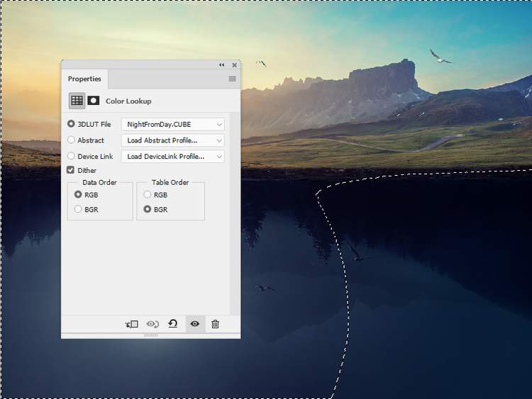Clip adjustment to layer below icon
532x399 pixels.
132,324
